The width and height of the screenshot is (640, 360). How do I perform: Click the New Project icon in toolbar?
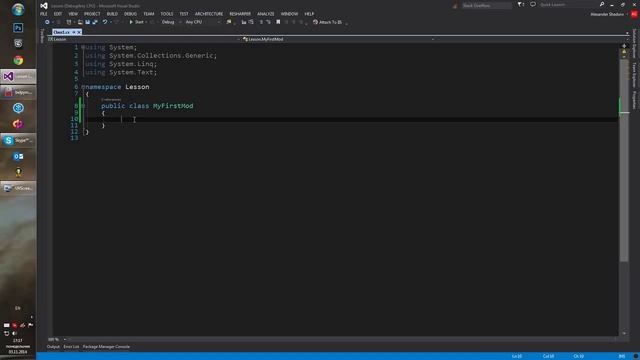tap(69, 22)
